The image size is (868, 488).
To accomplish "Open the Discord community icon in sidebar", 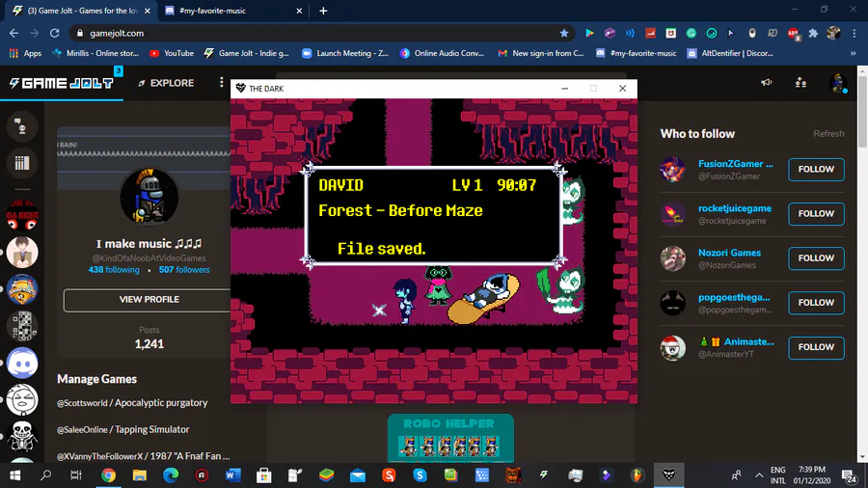I will pyautogui.click(x=22, y=363).
